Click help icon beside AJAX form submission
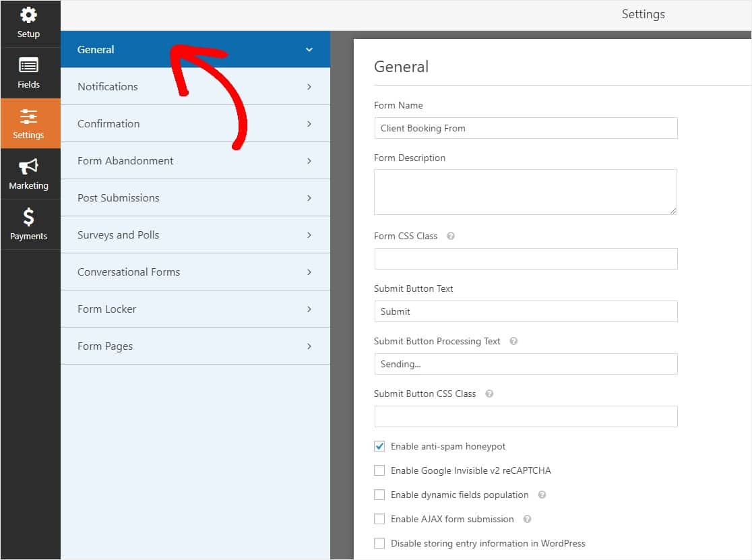The height and width of the screenshot is (560, 752). click(x=526, y=519)
